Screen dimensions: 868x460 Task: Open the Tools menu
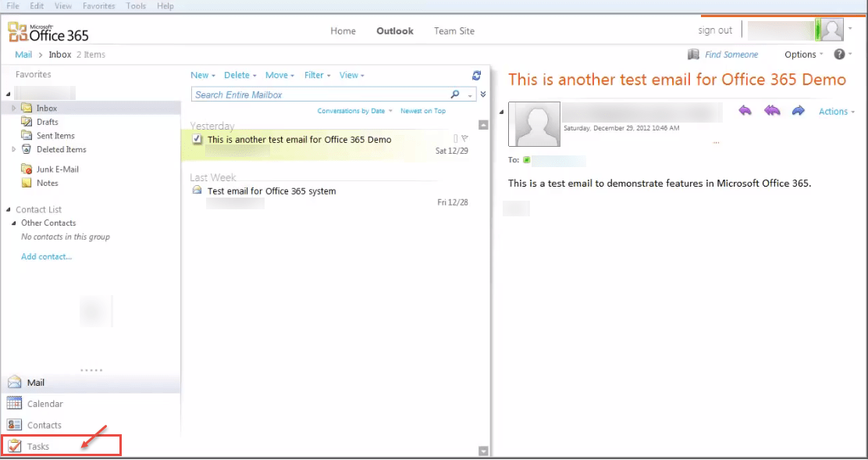(x=136, y=5)
